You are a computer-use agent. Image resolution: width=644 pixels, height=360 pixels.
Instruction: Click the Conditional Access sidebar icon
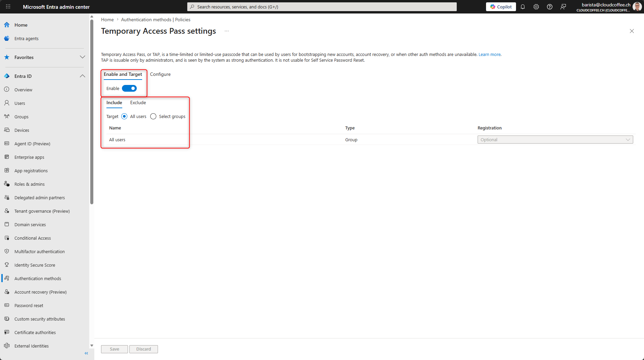point(7,238)
